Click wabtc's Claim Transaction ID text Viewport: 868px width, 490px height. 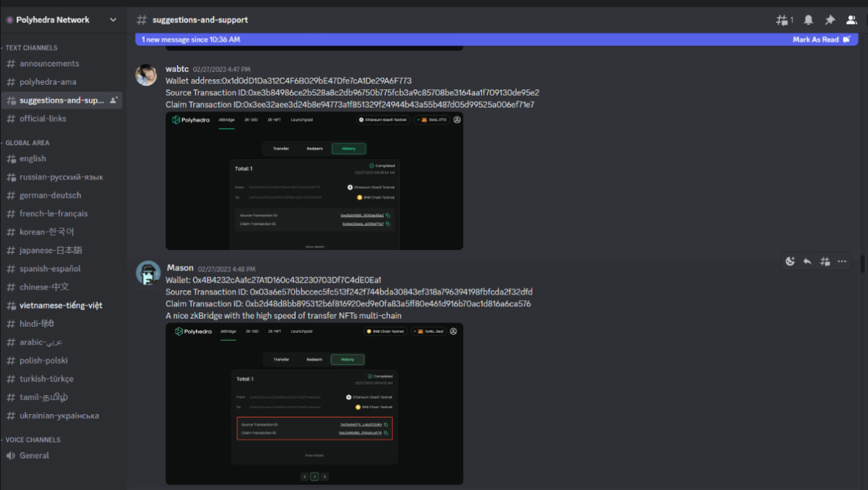pos(350,105)
